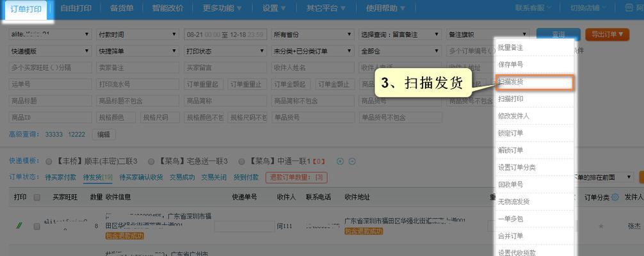Choose 一单多包 from the dropdown menu
This screenshot has width=644, height=256.
click(x=536, y=219)
